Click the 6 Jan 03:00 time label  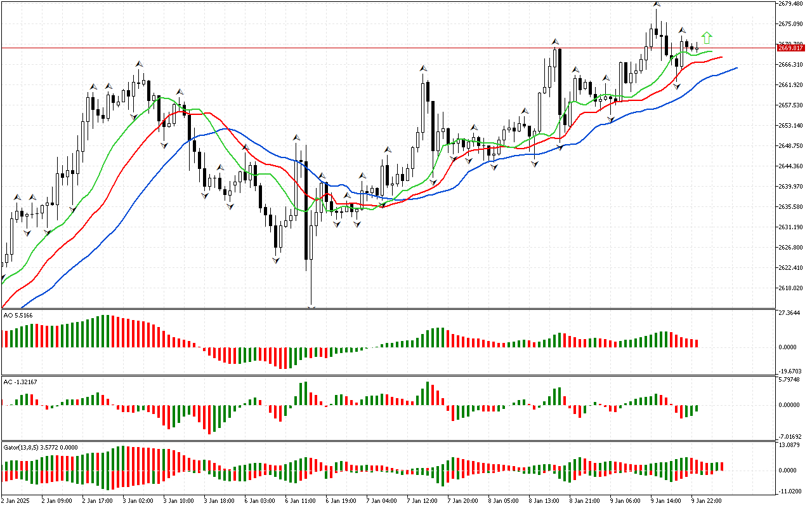(259, 501)
